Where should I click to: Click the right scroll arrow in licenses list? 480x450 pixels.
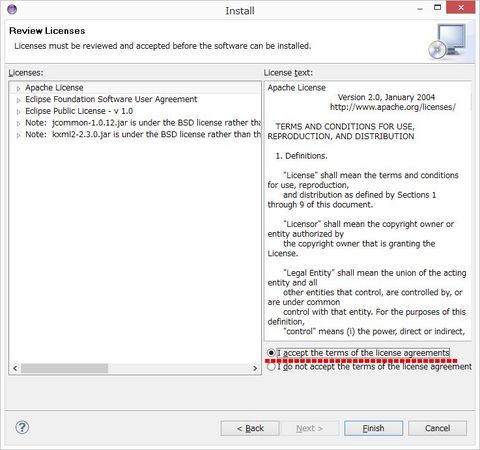(x=255, y=368)
